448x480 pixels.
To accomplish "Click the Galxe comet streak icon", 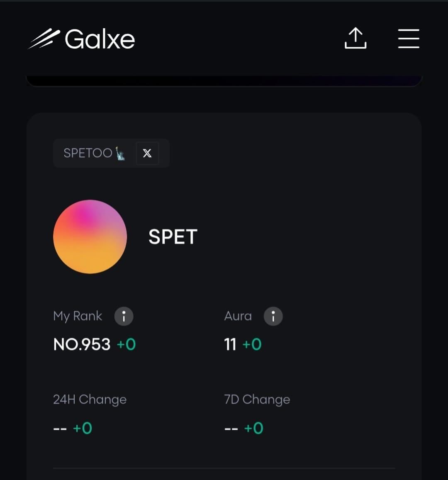I will click(44, 39).
